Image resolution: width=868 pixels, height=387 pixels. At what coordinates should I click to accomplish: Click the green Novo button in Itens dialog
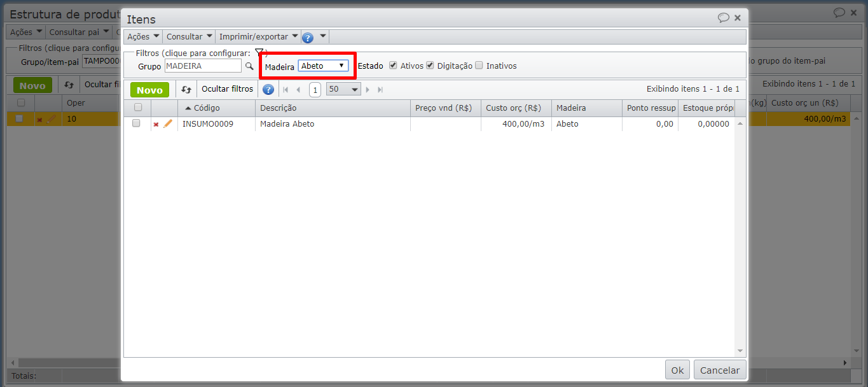tap(149, 90)
